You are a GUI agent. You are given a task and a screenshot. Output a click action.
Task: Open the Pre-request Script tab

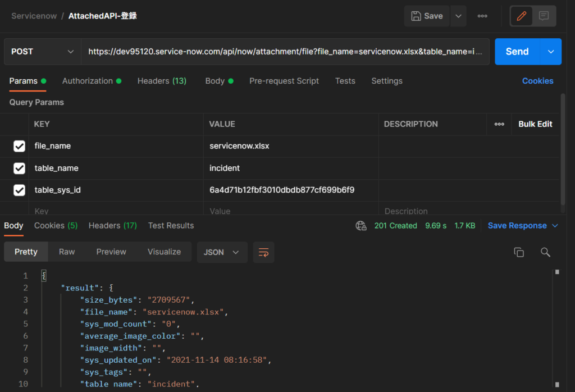(284, 81)
